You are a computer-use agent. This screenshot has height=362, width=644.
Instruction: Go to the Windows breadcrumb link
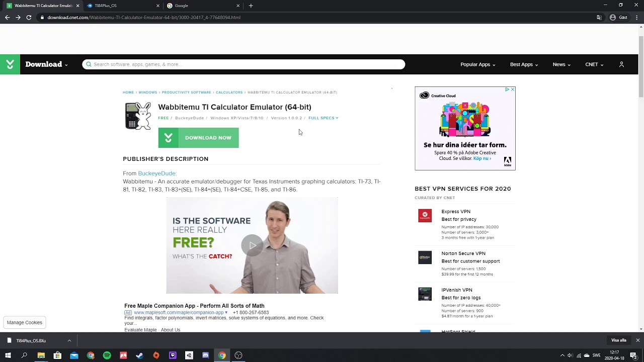click(x=148, y=93)
